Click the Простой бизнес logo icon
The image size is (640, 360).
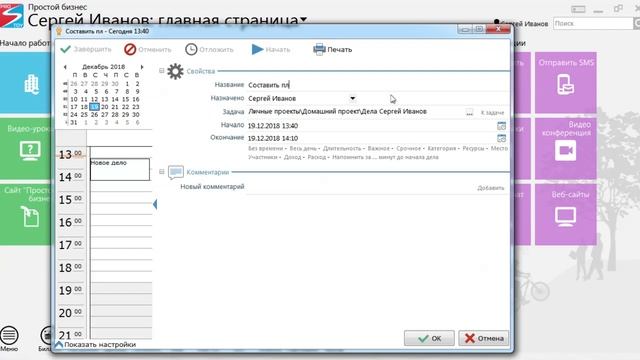tap(12, 16)
